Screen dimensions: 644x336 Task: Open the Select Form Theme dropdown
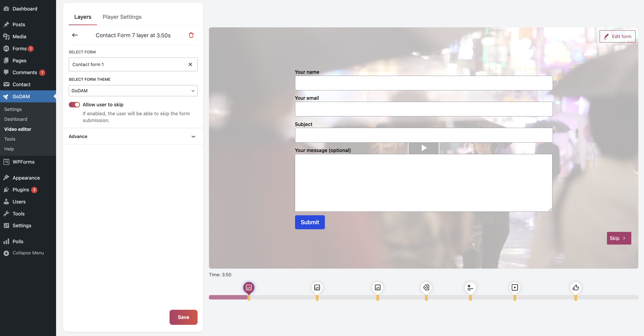coord(133,91)
